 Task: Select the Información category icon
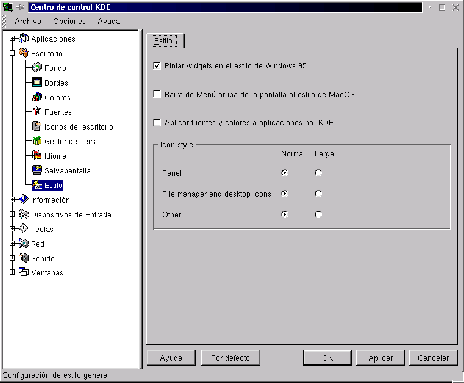pyautogui.click(x=24, y=199)
